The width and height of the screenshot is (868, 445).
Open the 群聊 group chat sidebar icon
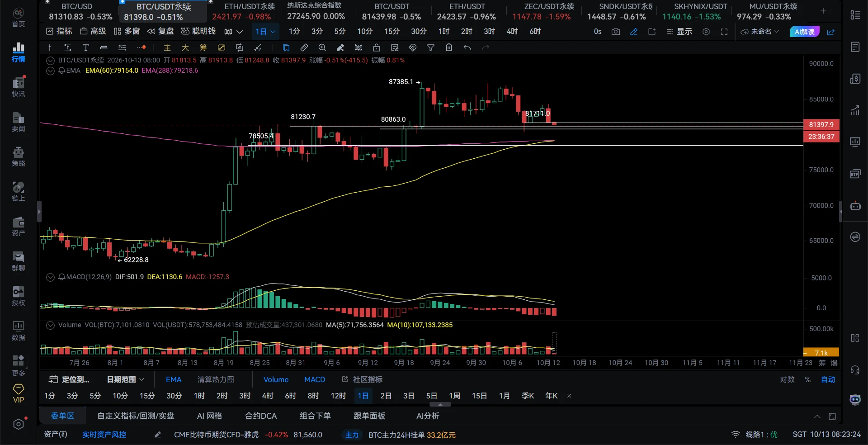pos(18,261)
